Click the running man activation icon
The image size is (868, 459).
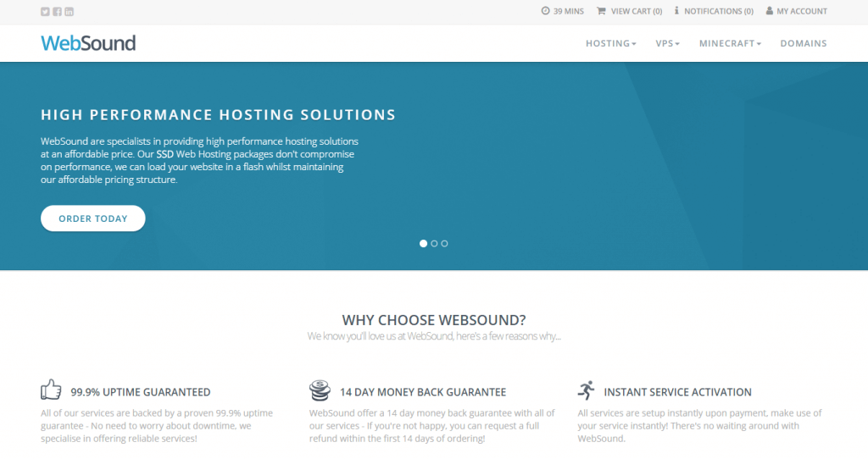(587, 390)
